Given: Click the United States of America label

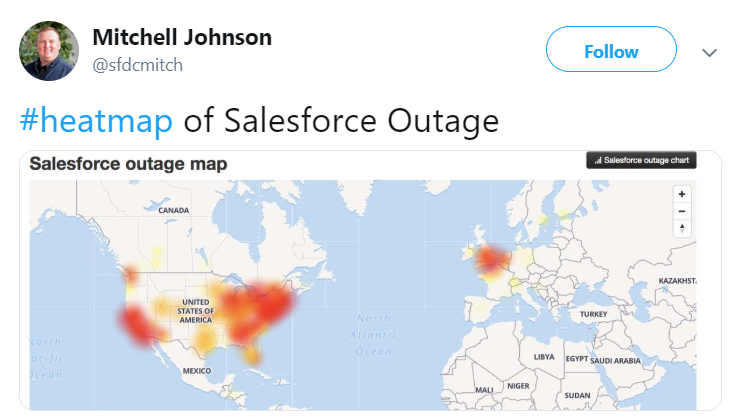Looking at the screenshot, I should coord(196,311).
